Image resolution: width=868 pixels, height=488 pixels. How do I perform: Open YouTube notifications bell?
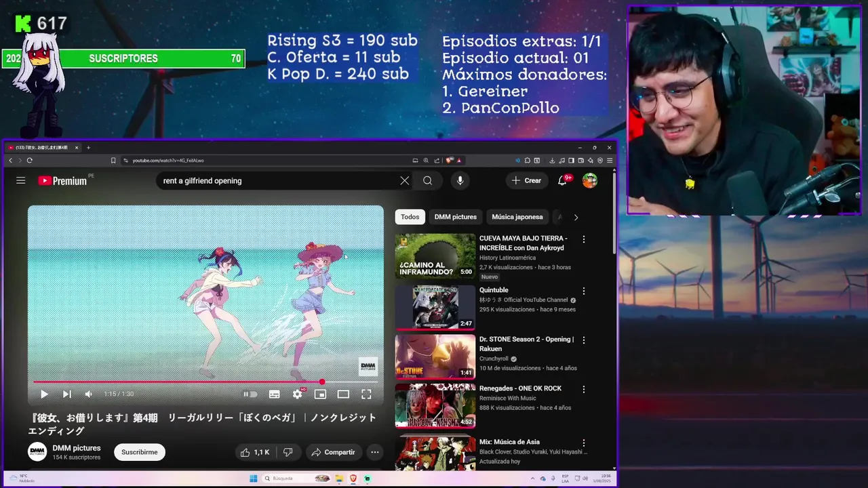(x=562, y=180)
